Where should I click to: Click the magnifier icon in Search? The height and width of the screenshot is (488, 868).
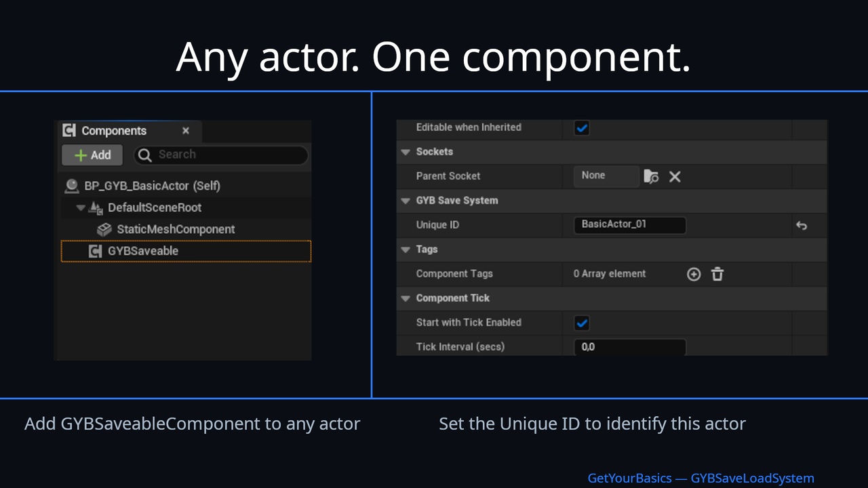[x=144, y=155]
